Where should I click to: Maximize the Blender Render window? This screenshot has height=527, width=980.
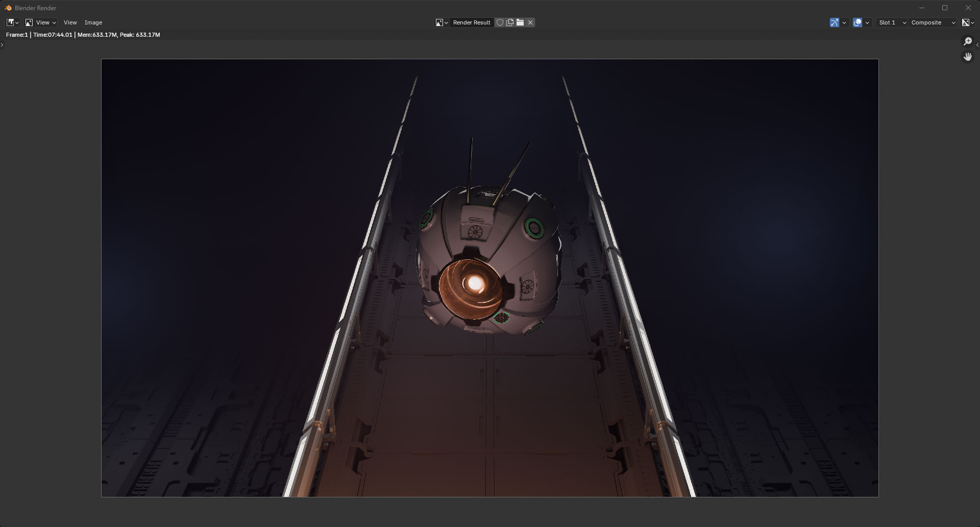click(945, 8)
